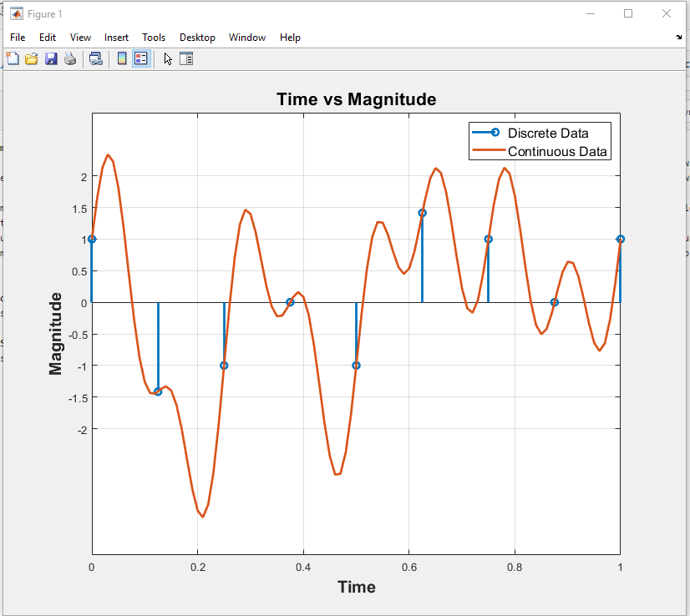690x616 pixels.
Task: Open a saved figure file
Action: click(x=32, y=58)
